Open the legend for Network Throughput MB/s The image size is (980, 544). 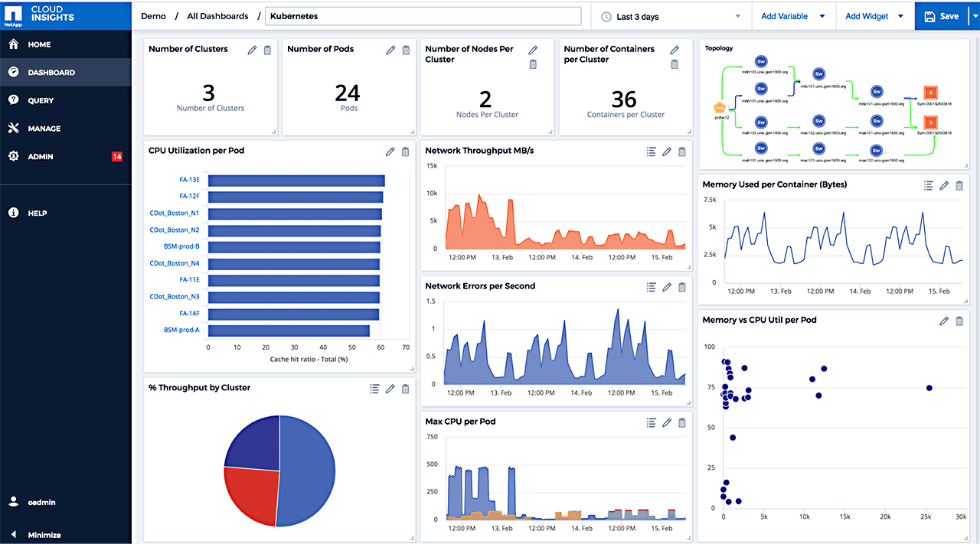point(652,151)
